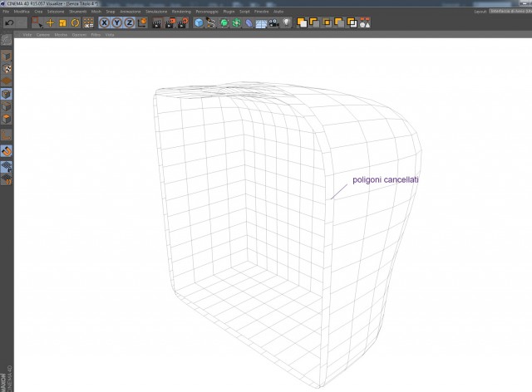Open the Finestre menu

tap(261, 12)
